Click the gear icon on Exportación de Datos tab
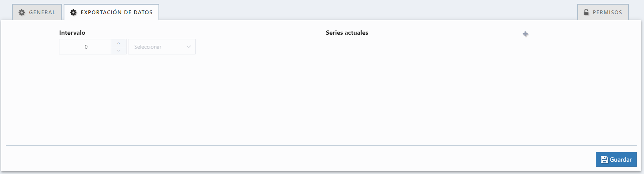Image resolution: width=644 pixels, height=174 pixels. [73, 12]
